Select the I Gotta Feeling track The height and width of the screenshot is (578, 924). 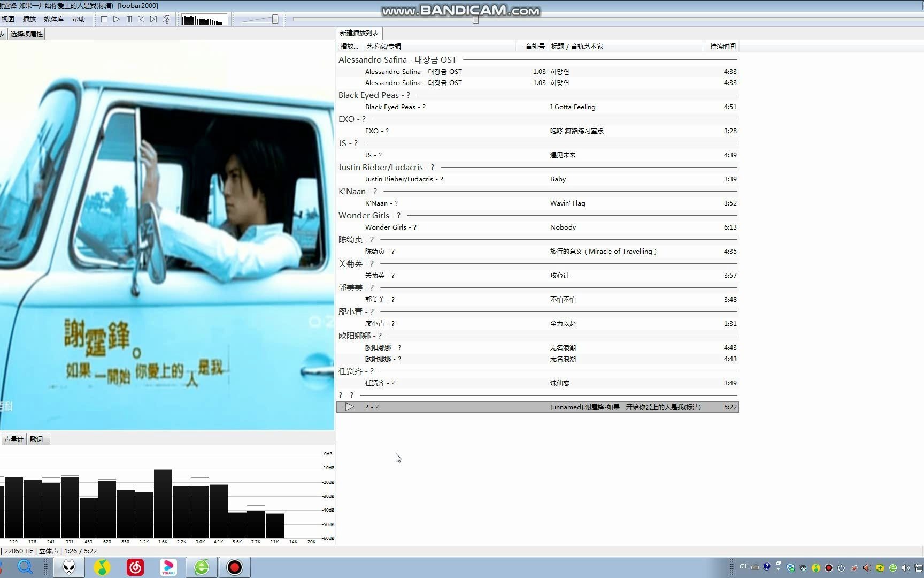[537, 107]
